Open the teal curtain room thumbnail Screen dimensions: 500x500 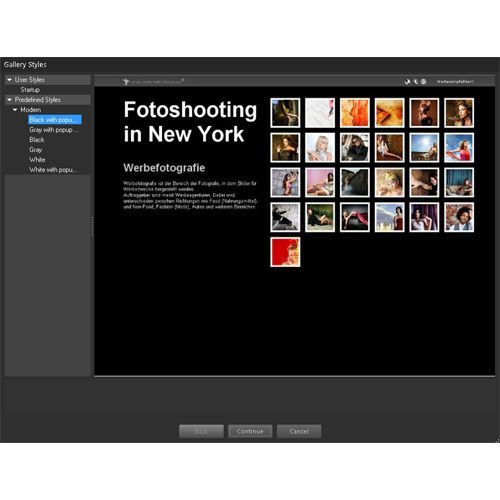point(459,182)
